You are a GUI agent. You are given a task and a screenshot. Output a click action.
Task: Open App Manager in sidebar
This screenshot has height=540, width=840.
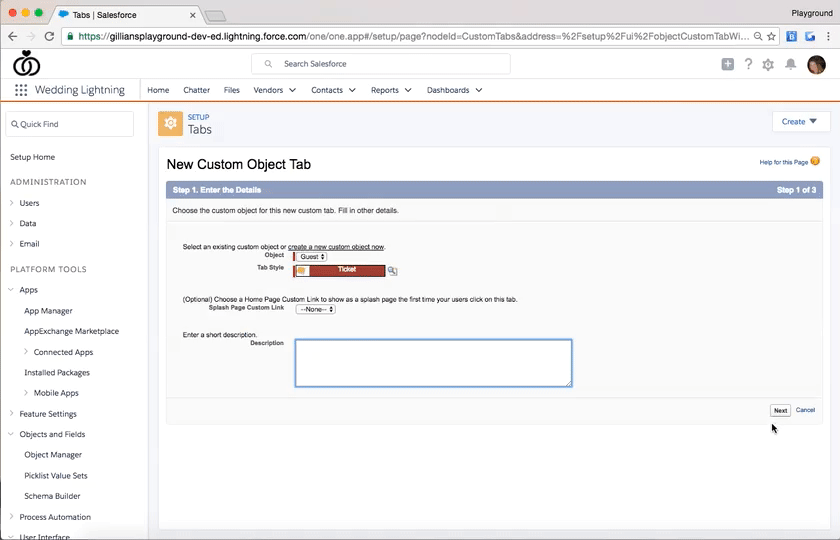(48, 311)
